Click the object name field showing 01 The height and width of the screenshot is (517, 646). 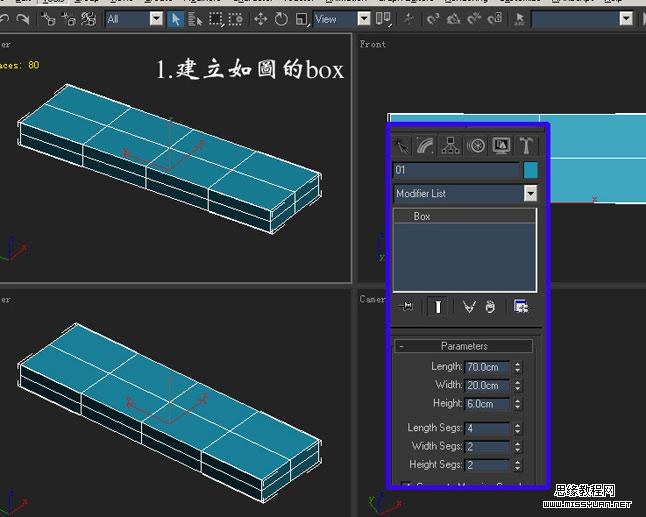pos(456,170)
